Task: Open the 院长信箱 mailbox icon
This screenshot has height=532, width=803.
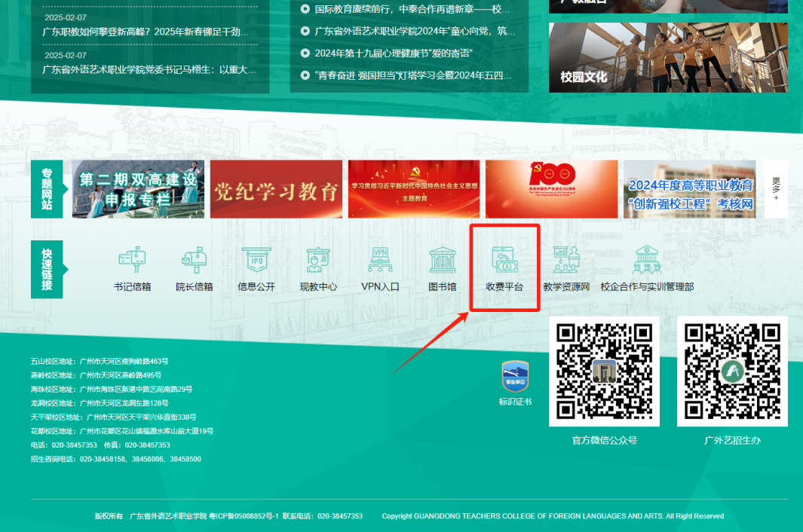Action: [195, 261]
